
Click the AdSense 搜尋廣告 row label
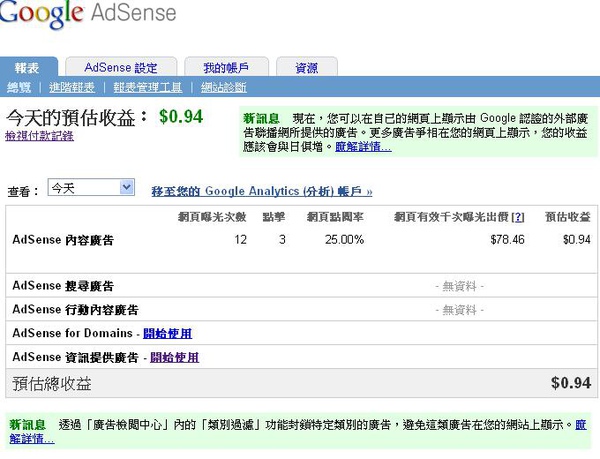63,286
